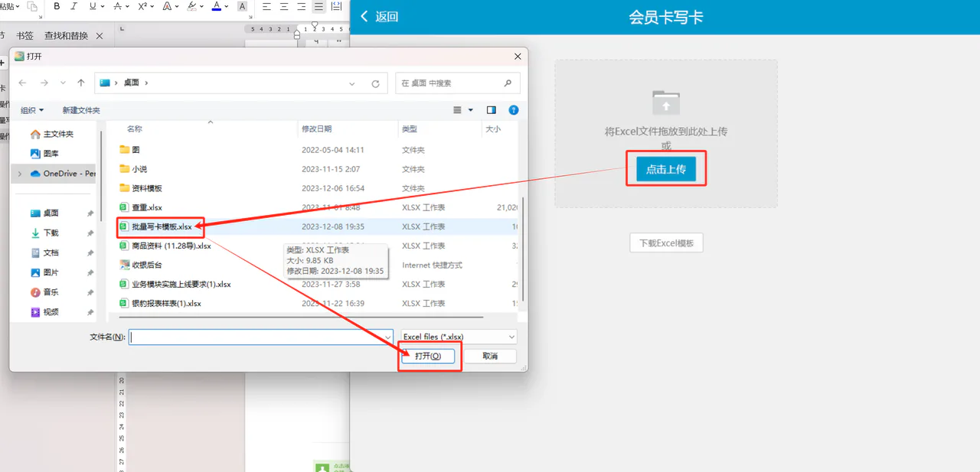The height and width of the screenshot is (472, 980).
Task: Open underline style dropdown arrow
Action: pyautogui.click(x=103, y=7)
